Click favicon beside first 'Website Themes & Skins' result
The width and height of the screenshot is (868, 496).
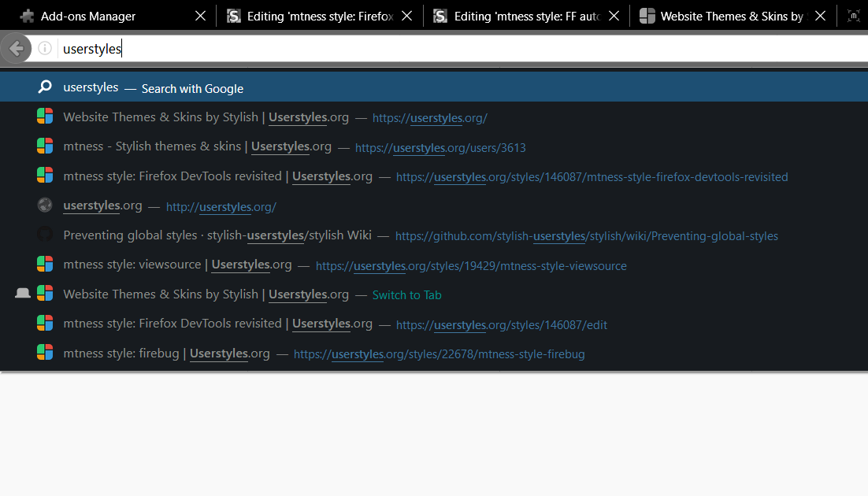click(x=45, y=117)
